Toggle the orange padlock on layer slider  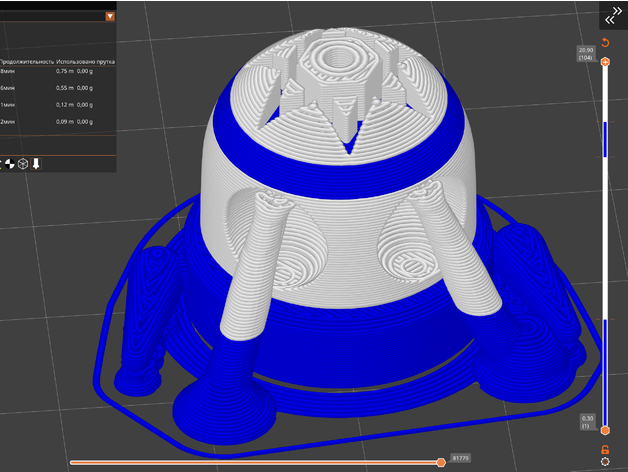[x=605, y=449]
